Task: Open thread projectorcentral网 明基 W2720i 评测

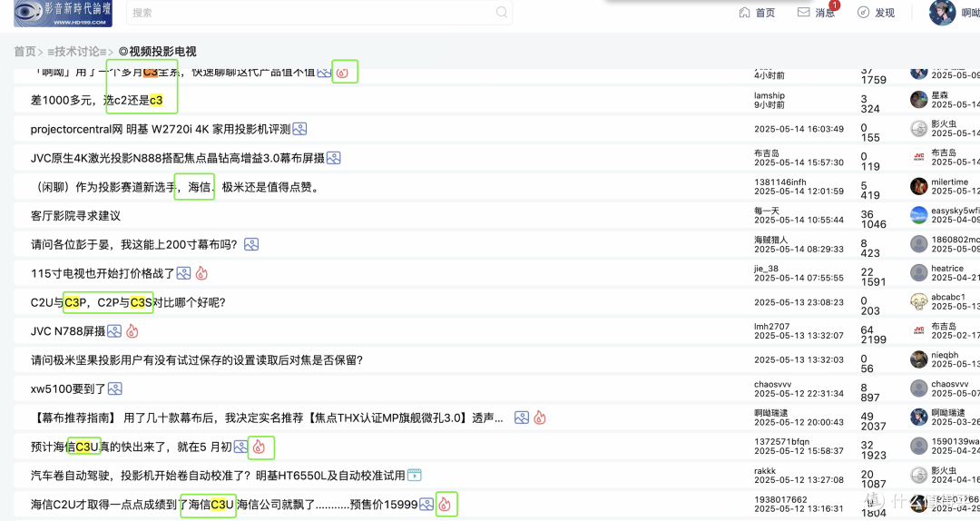Action: [x=161, y=129]
